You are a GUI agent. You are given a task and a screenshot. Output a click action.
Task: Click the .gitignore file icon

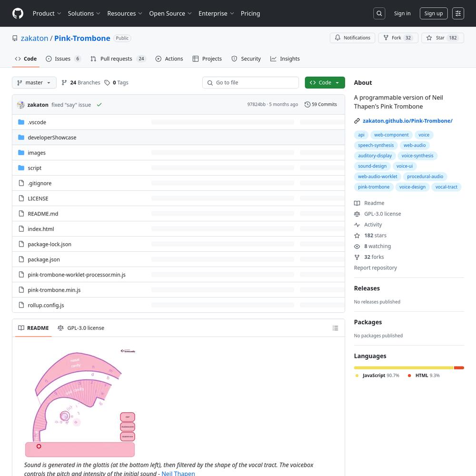click(x=21, y=183)
